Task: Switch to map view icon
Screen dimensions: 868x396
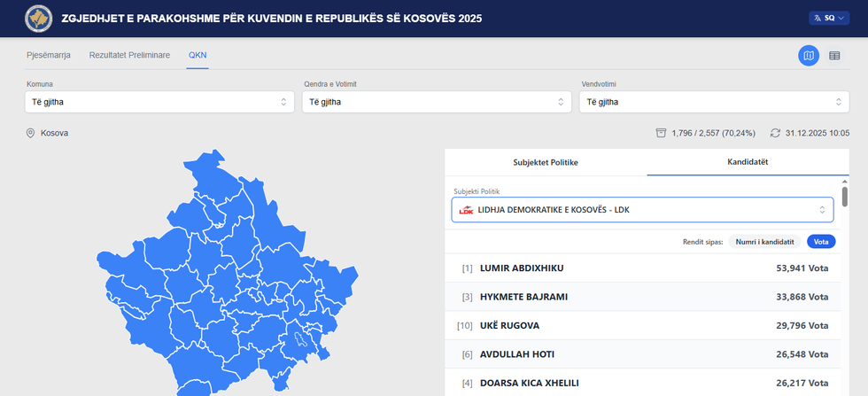Action: click(808, 56)
